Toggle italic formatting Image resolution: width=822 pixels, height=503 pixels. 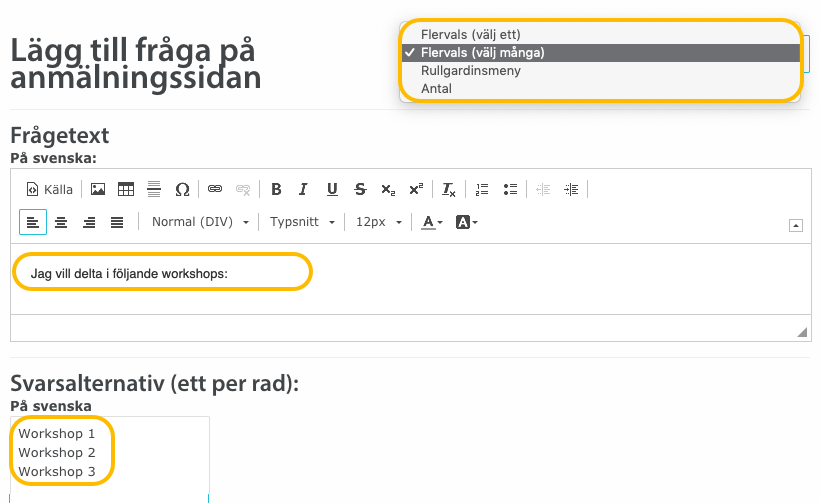(x=304, y=189)
